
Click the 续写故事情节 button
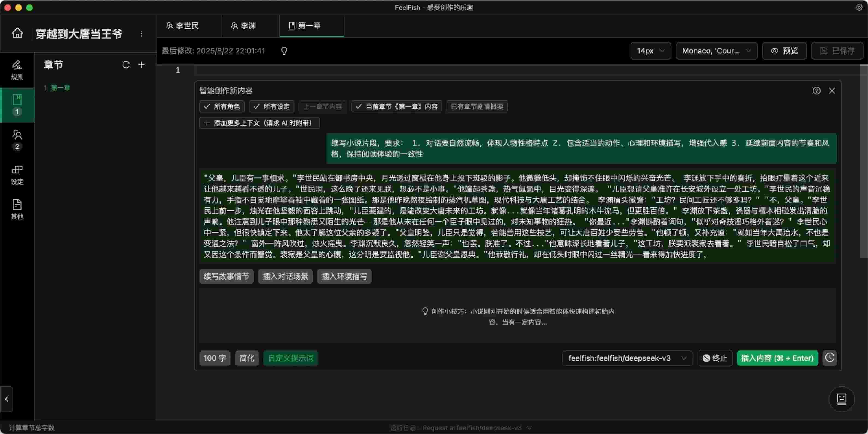(x=226, y=276)
